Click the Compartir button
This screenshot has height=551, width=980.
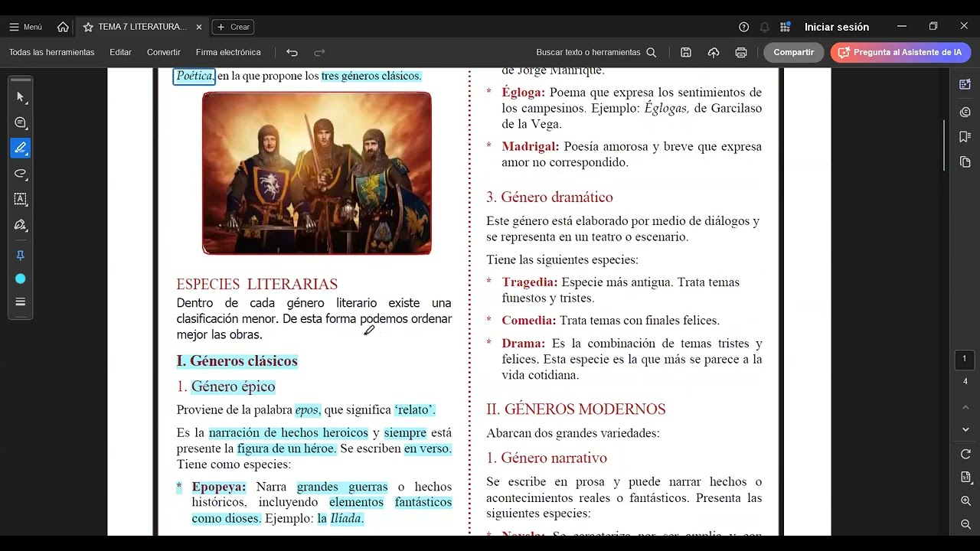click(x=794, y=52)
